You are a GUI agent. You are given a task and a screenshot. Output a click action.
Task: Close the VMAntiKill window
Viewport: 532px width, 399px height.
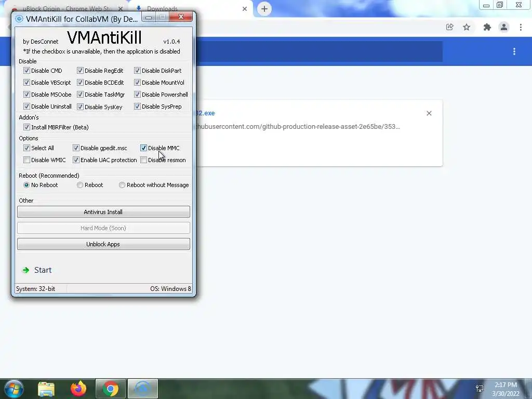(181, 17)
